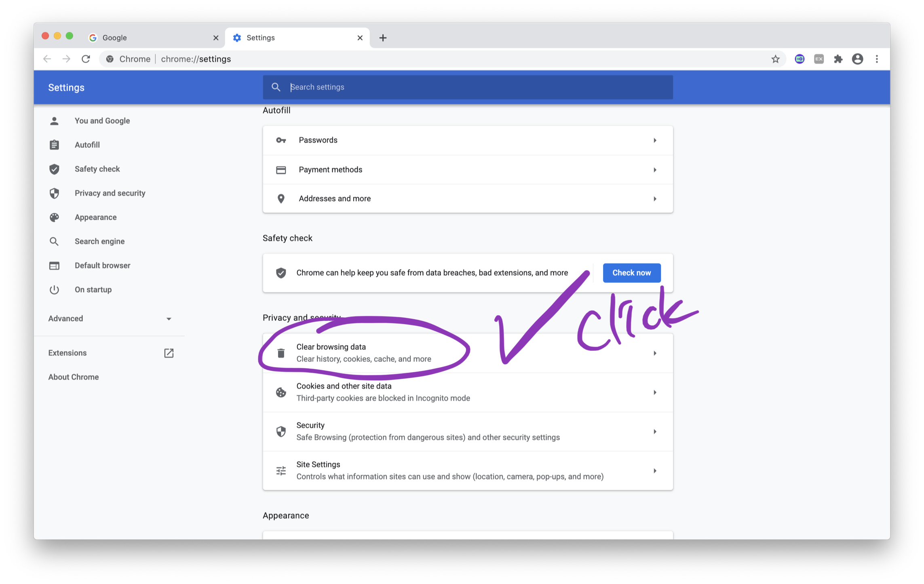Screen dimensions: 924x584
Task: Reload the Settings page
Action: coord(86,59)
